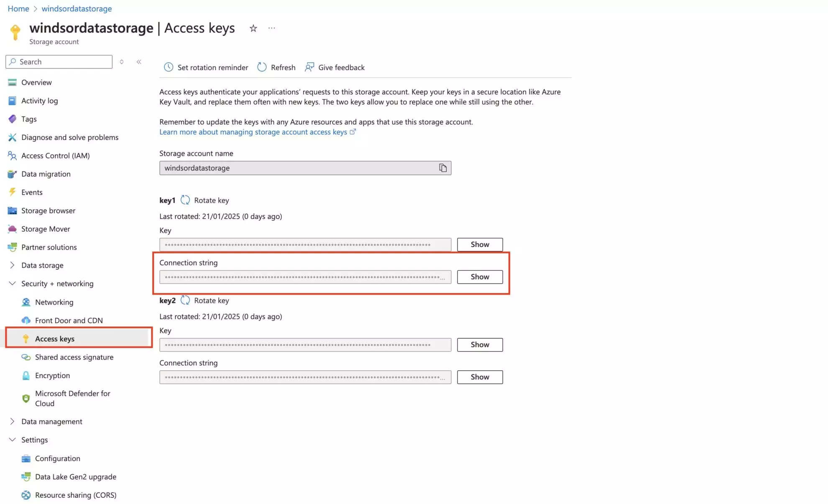Show the key2 value
Viewport: 828px width, 504px height.
coord(479,344)
